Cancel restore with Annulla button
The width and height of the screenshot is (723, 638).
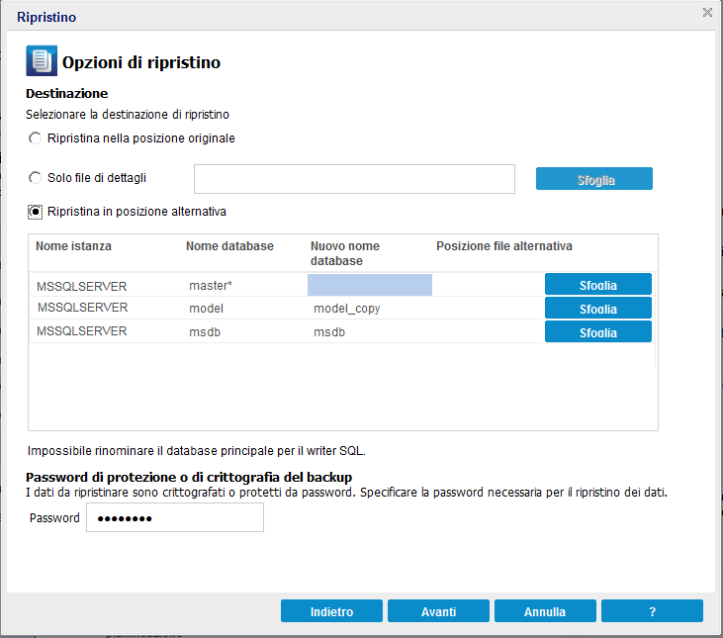(x=545, y=611)
